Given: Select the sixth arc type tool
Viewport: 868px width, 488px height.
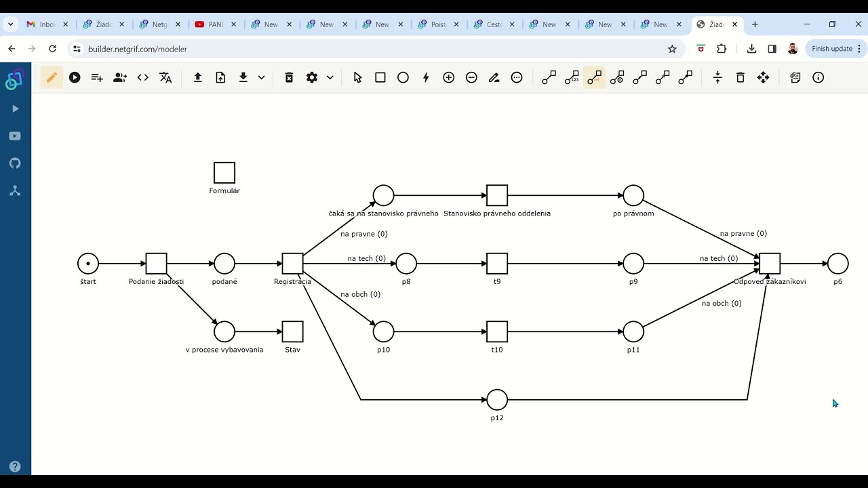Looking at the screenshot, I should [x=663, y=78].
